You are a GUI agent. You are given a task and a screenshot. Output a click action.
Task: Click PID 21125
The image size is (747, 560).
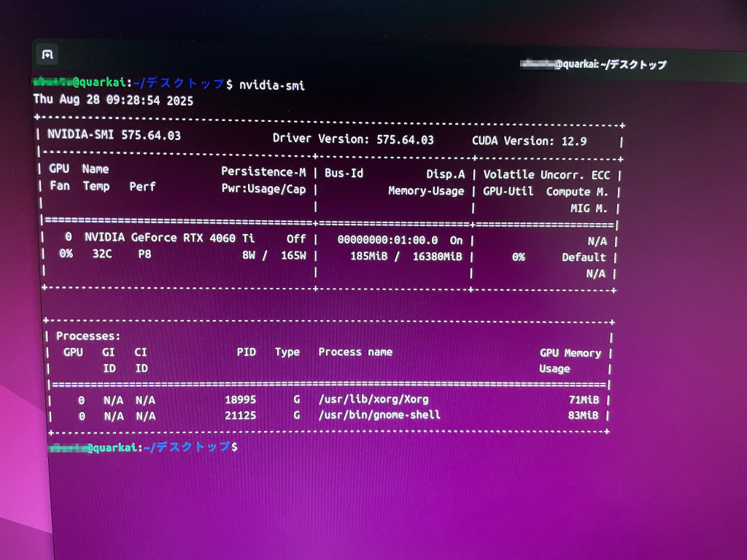point(241,415)
